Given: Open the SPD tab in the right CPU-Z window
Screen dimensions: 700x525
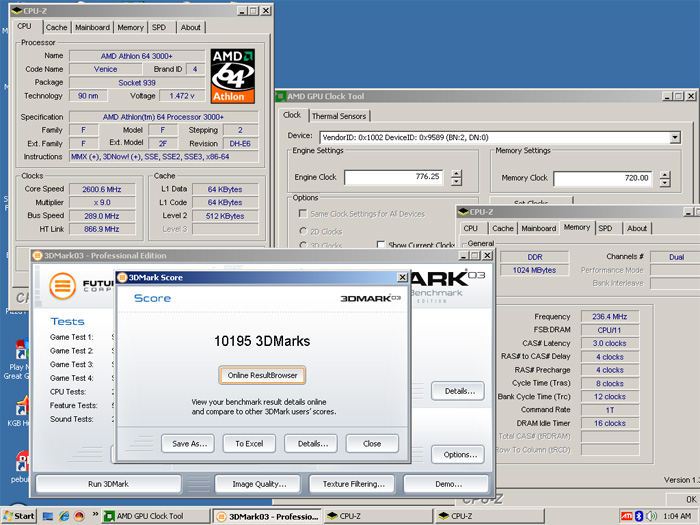Looking at the screenshot, I should pyautogui.click(x=605, y=228).
